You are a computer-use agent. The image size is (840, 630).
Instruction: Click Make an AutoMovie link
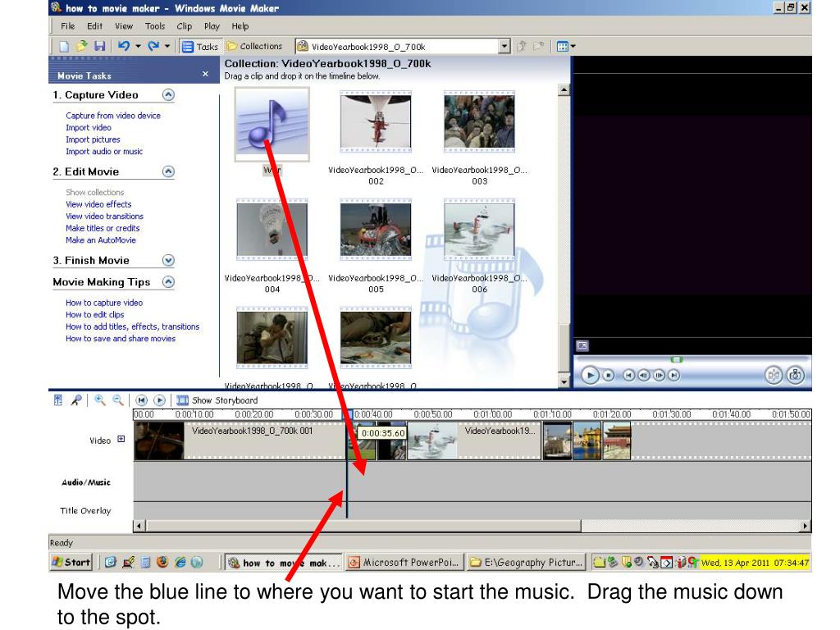tap(101, 240)
